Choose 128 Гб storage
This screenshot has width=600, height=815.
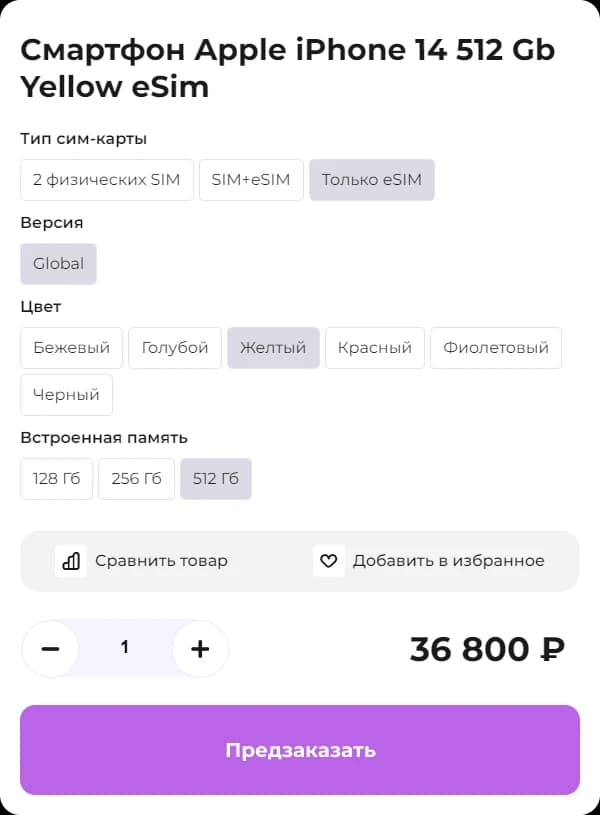[56, 479]
